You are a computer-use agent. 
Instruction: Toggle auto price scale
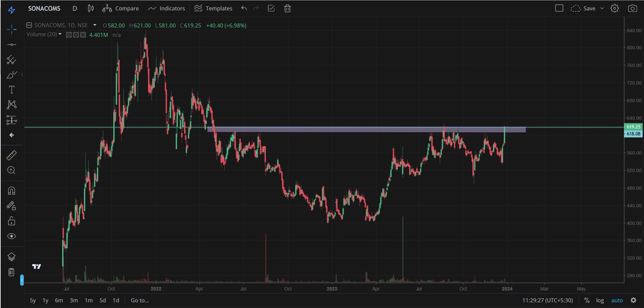(x=617, y=300)
